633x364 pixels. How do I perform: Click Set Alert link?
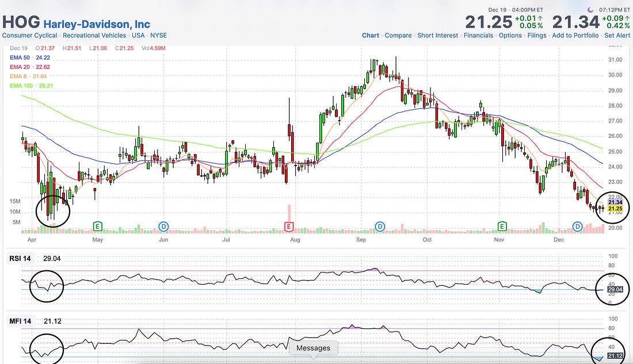[x=617, y=36]
